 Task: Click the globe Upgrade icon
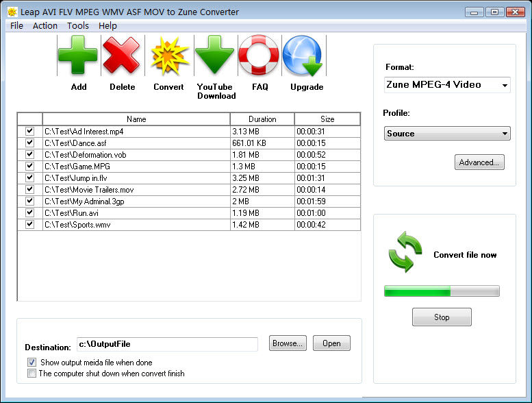point(303,56)
